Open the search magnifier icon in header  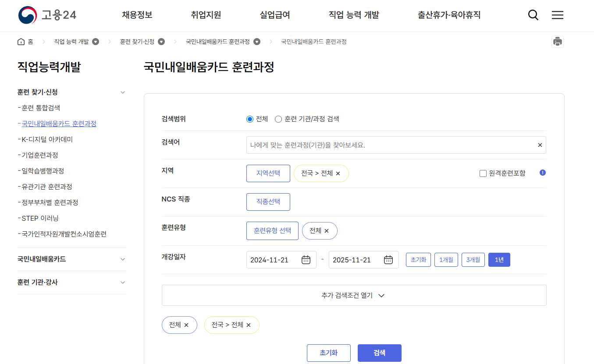click(533, 15)
